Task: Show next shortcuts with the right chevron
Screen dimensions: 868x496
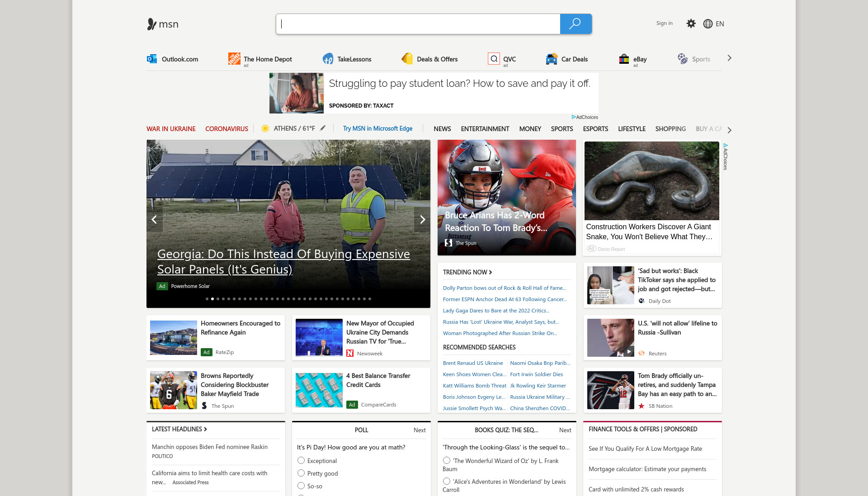Action: (729, 58)
